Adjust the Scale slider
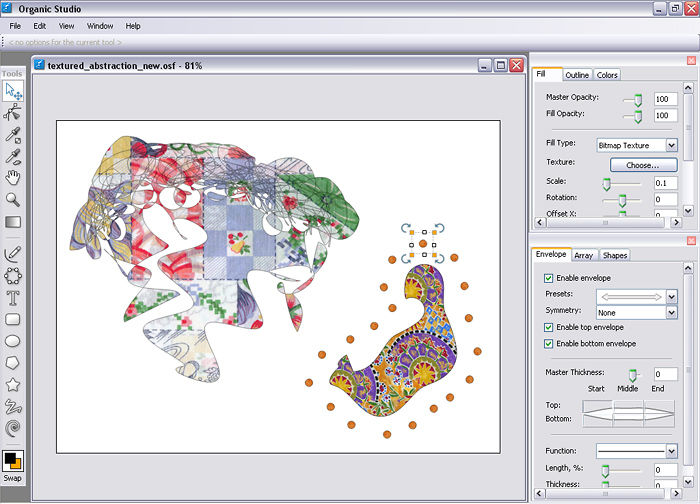Screen dimensions: 700x504 coord(607,183)
